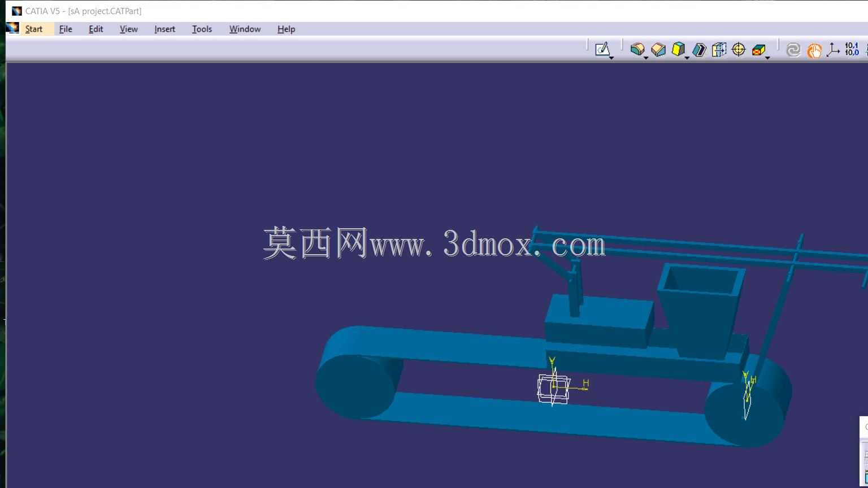This screenshot has width=868, height=488.
Task: Select the Thread/Tap target icon
Action: pyautogui.click(x=739, y=50)
